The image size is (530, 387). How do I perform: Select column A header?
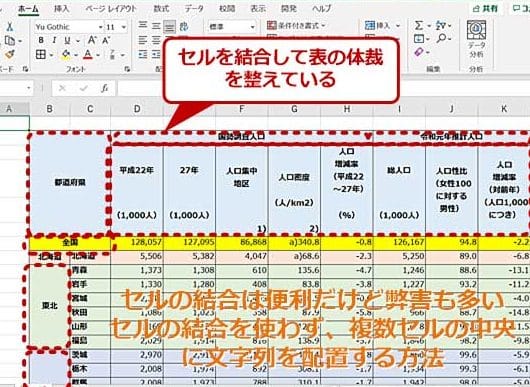point(9,109)
